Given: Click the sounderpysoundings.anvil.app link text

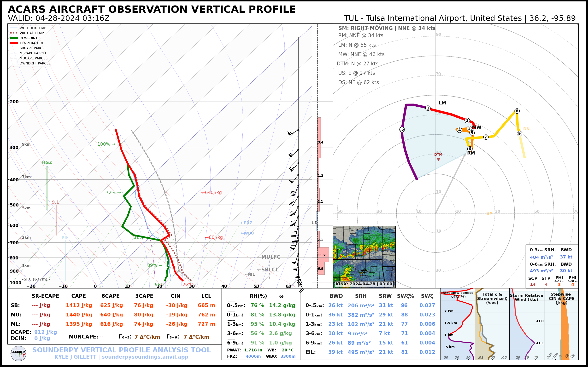Looking at the screenshot, I should click(145, 357).
